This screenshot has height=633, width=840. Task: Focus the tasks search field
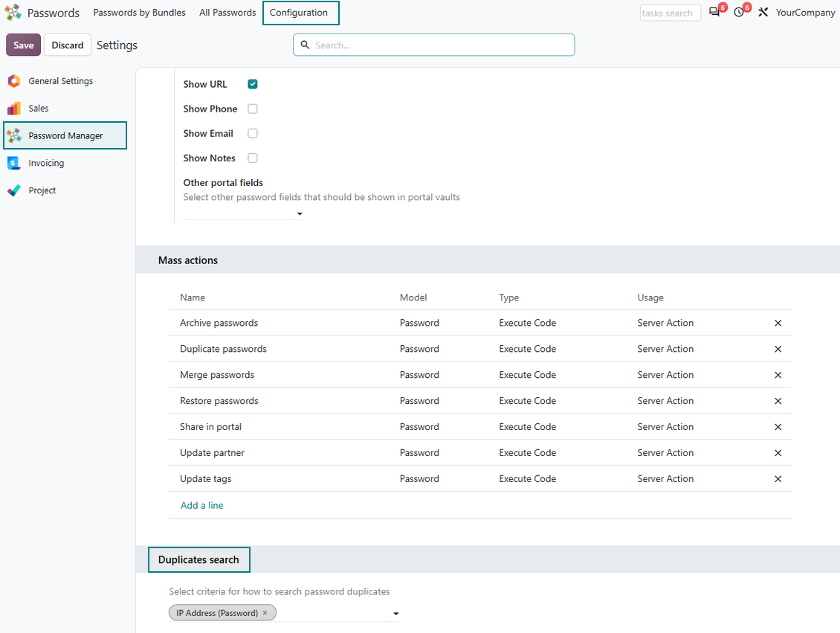[x=671, y=13]
